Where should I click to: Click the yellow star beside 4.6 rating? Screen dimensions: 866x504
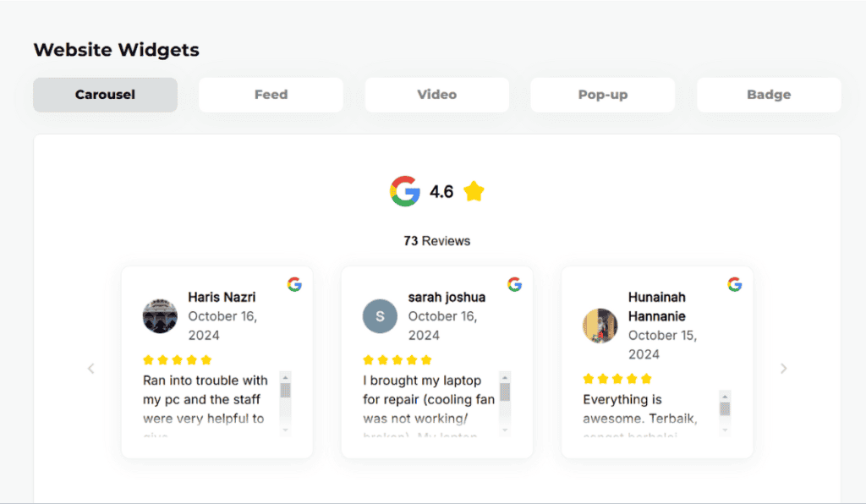tap(474, 192)
